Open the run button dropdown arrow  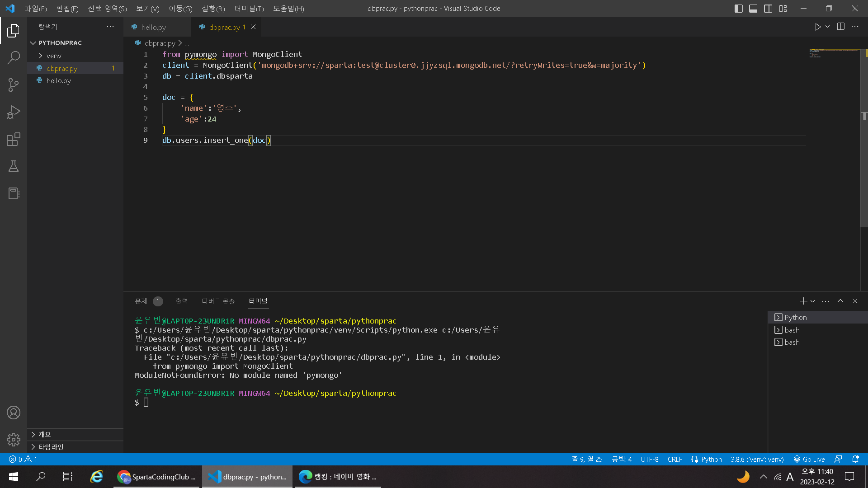click(x=827, y=27)
